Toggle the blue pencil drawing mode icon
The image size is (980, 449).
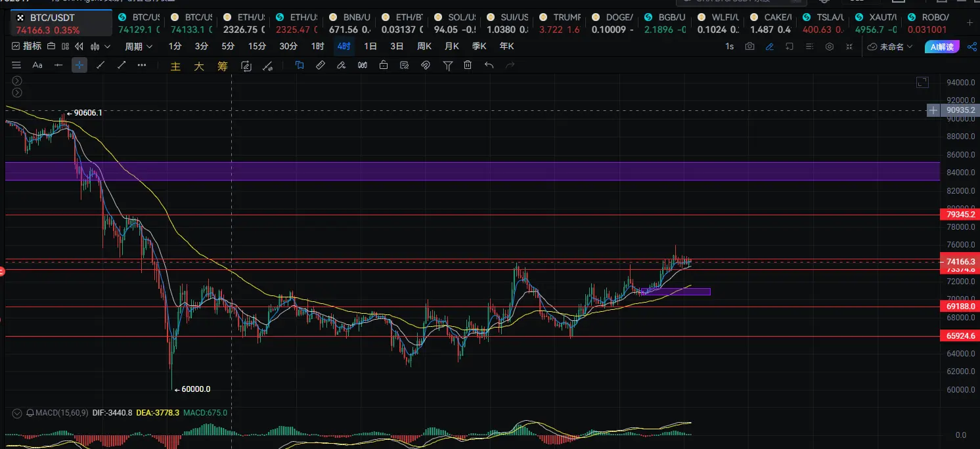tap(769, 47)
